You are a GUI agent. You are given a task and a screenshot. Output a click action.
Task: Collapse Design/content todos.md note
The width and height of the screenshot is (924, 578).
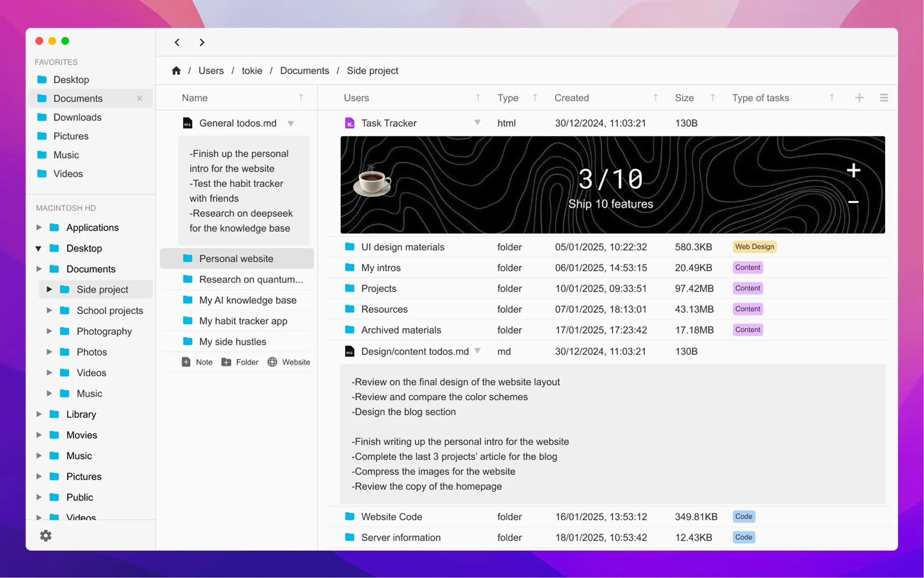(477, 351)
